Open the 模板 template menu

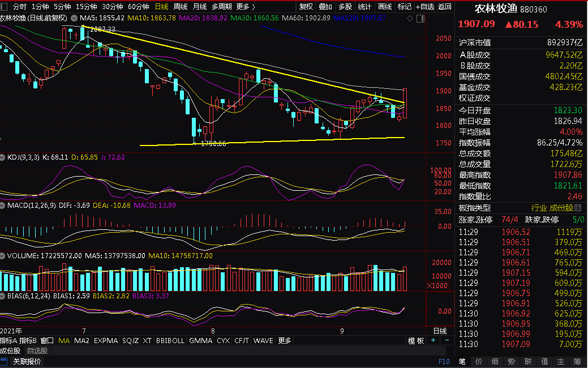pos(416,341)
